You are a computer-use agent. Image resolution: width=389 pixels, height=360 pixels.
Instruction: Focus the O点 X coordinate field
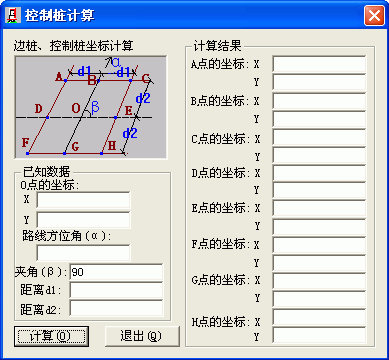point(83,200)
